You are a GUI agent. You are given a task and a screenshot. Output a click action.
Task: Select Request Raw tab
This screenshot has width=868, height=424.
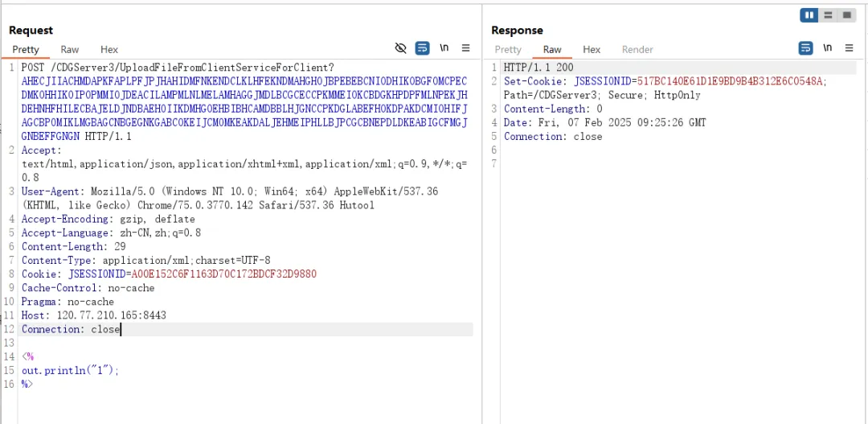pos(70,50)
